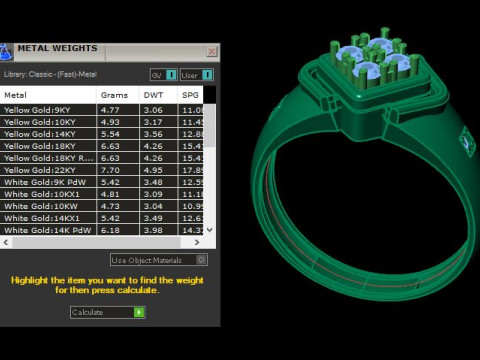480x360 pixels.
Task: Select the White Gold:10KW row
Action: pos(101,206)
